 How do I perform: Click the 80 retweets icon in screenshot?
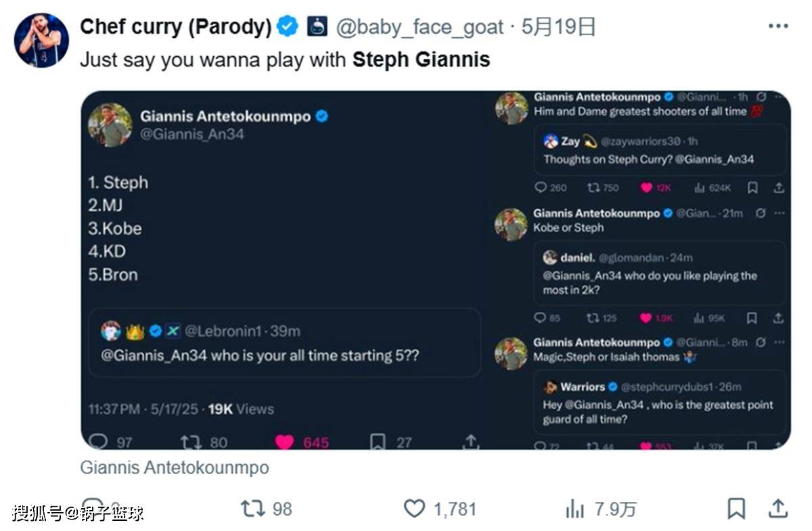[204, 442]
